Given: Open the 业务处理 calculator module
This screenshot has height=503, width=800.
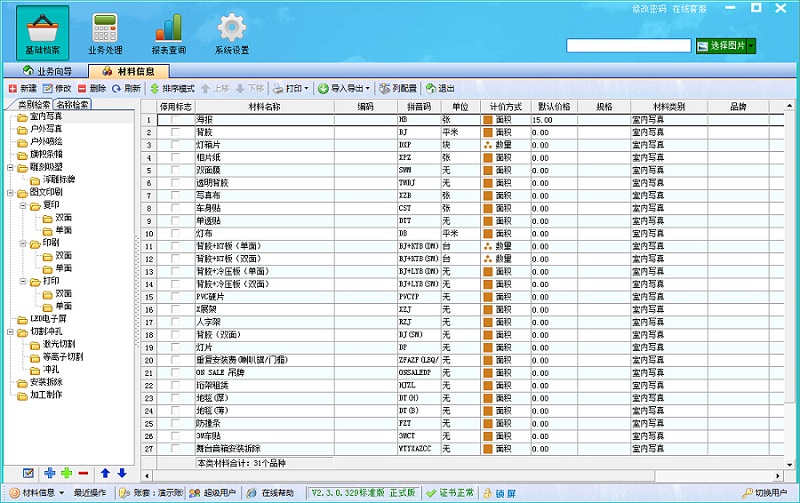Looking at the screenshot, I should coord(105,33).
